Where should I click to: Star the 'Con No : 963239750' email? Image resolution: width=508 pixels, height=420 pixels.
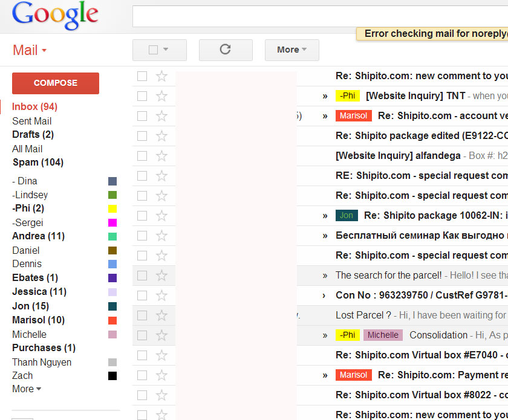(x=161, y=296)
